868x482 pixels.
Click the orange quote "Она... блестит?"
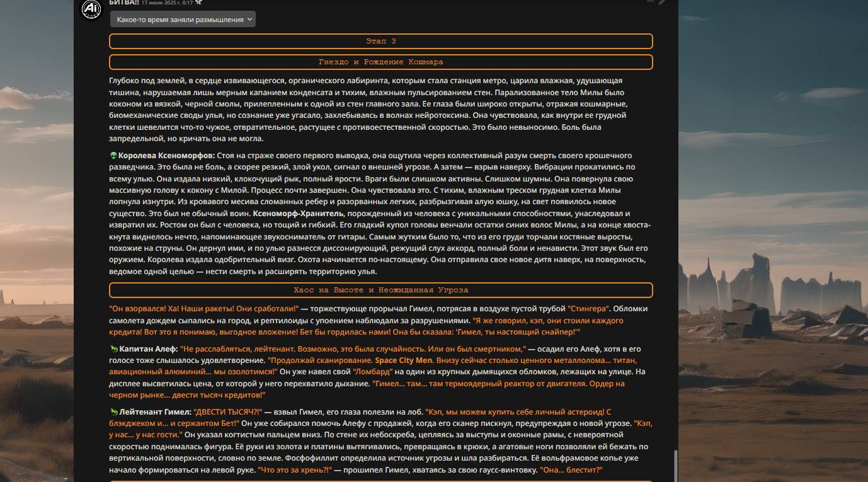point(571,470)
